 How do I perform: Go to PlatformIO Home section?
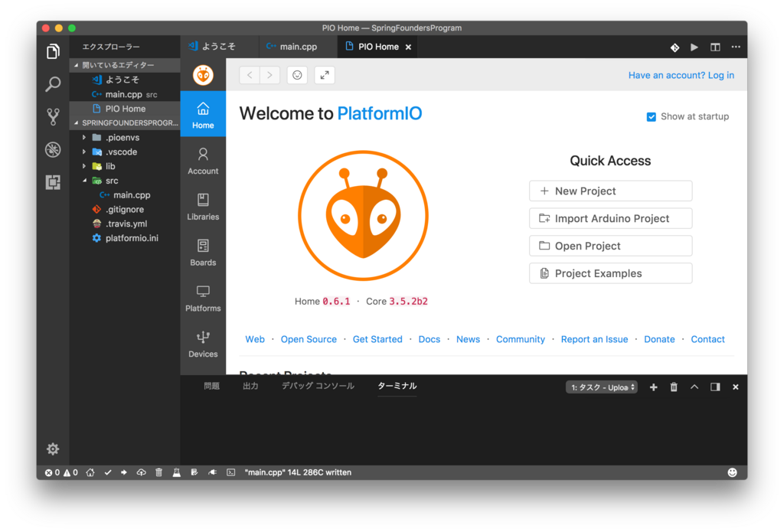tap(203, 115)
